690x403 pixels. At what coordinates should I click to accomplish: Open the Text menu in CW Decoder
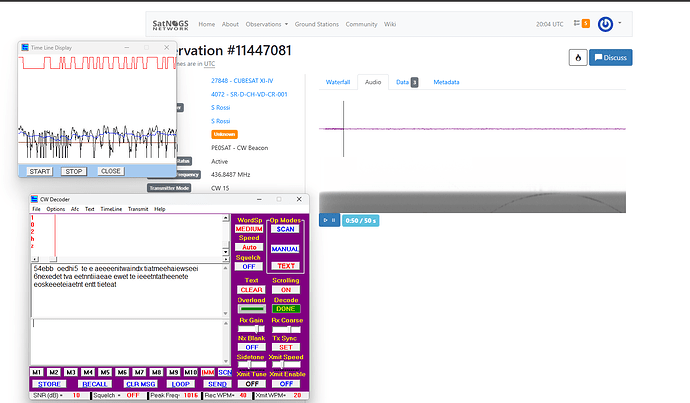click(x=90, y=209)
